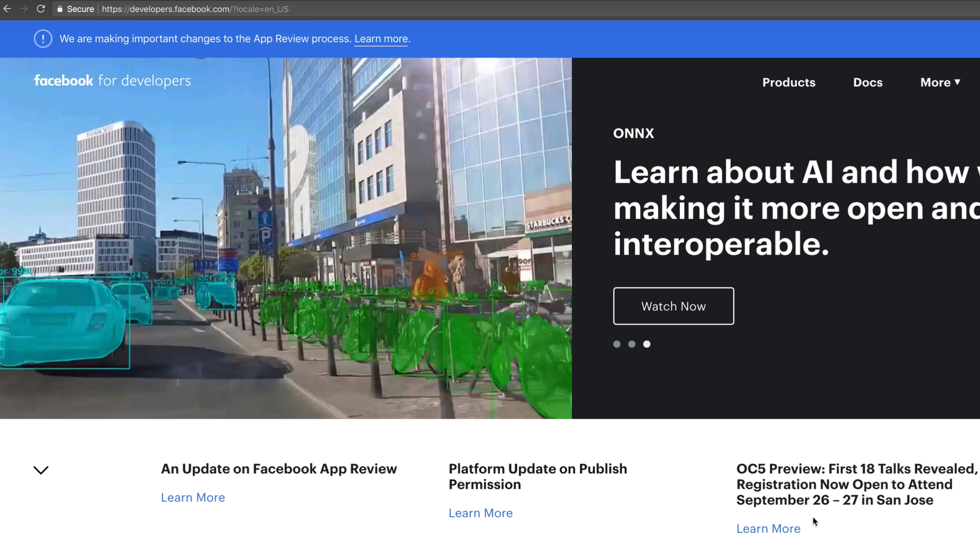The image size is (980, 539).
Task: Click the Secure padlock icon
Action: 60,9
